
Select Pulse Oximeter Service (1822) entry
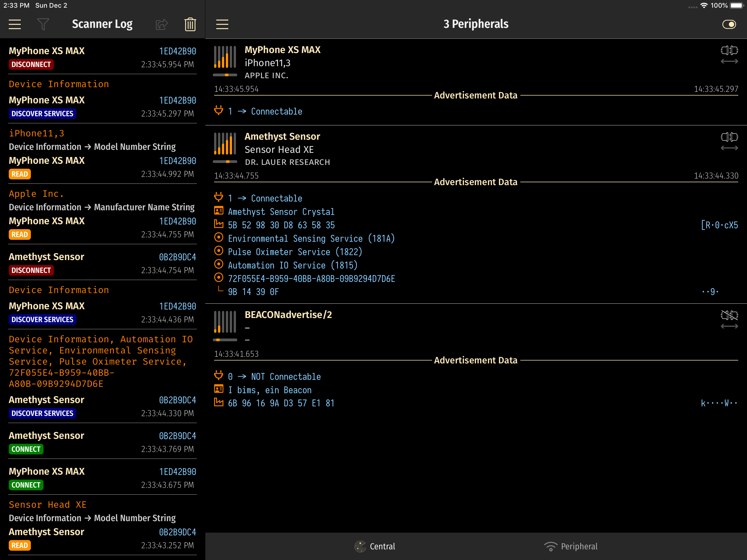(x=295, y=252)
